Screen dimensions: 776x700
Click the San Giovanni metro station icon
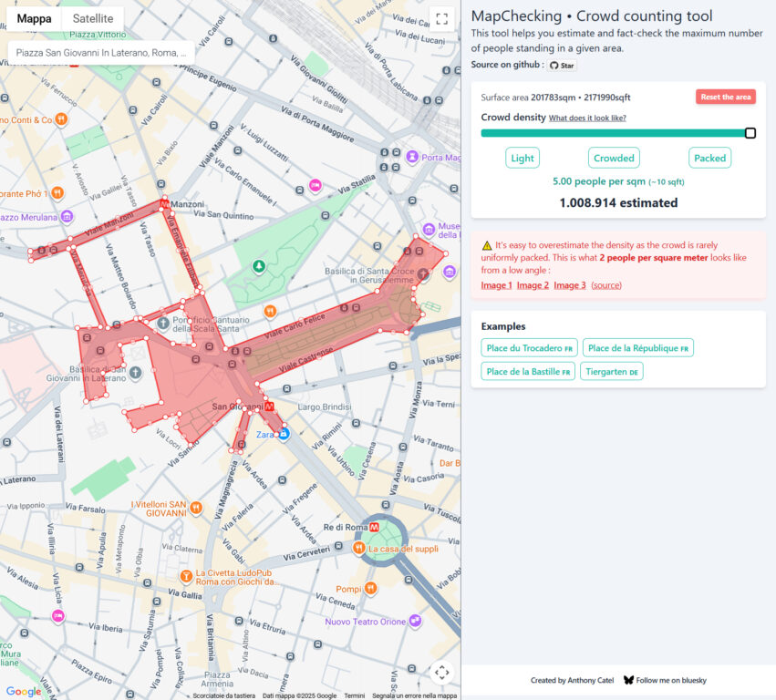point(269,406)
